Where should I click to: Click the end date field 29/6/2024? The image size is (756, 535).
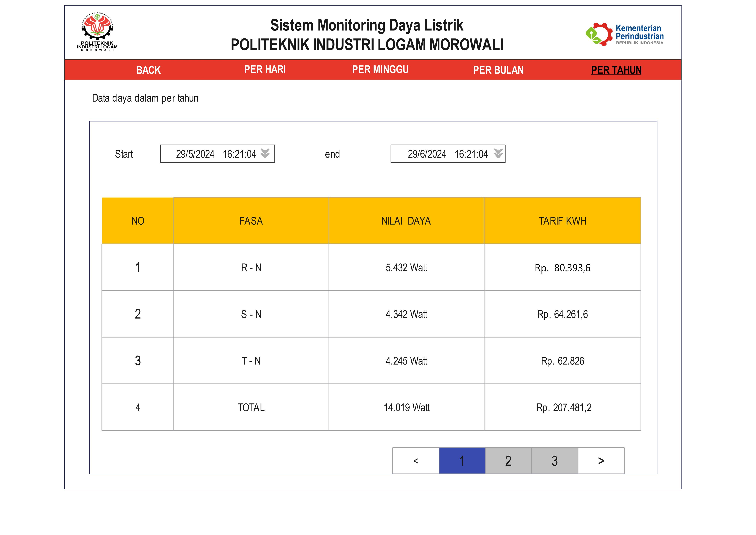click(x=448, y=154)
